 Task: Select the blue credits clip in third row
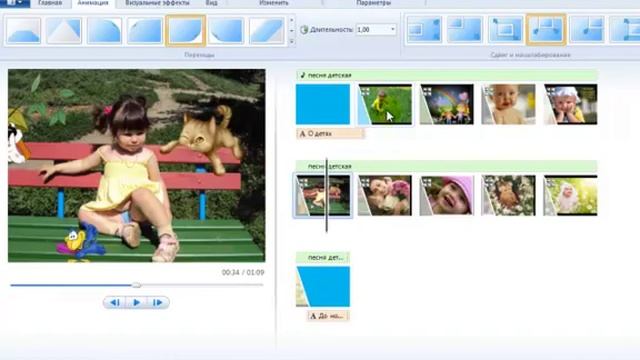coord(323,287)
